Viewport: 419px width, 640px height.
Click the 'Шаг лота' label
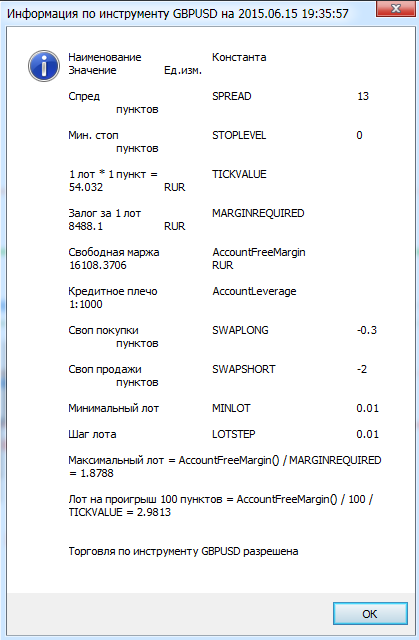[92, 434]
